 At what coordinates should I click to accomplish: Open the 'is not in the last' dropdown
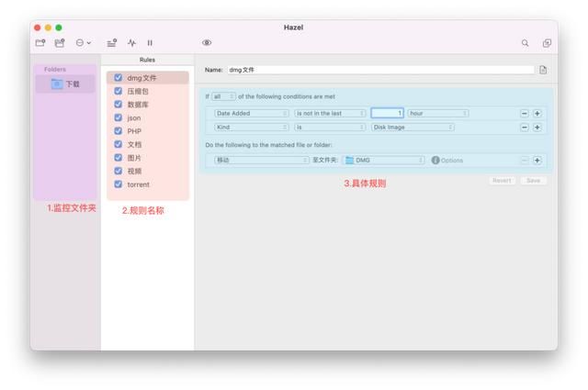tap(330, 113)
